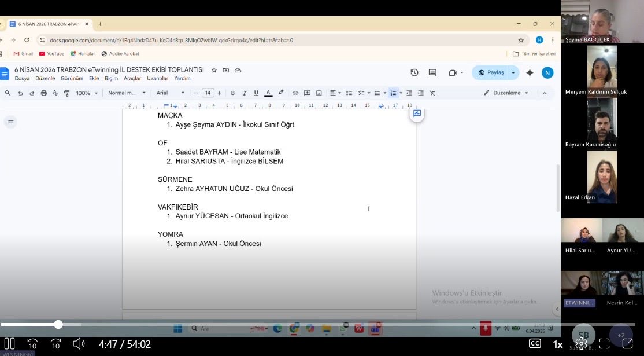Image resolution: width=644 pixels, height=356 pixels.
Task: Open the highlight color pen tool
Action: (281, 93)
